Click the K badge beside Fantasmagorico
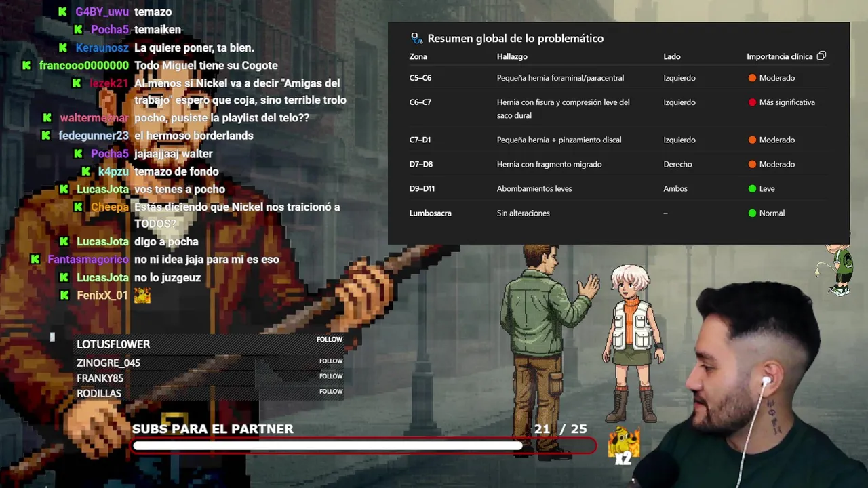 [35, 259]
